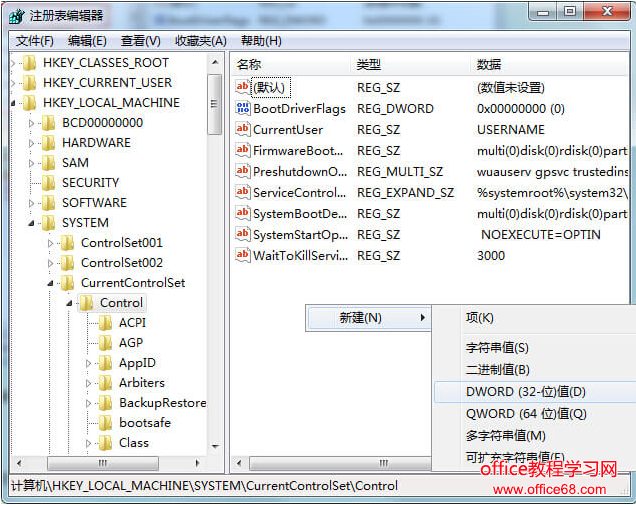Select the (默认) value name
The width and height of the screenshot is (636, 506).
(x=271, y=87)
